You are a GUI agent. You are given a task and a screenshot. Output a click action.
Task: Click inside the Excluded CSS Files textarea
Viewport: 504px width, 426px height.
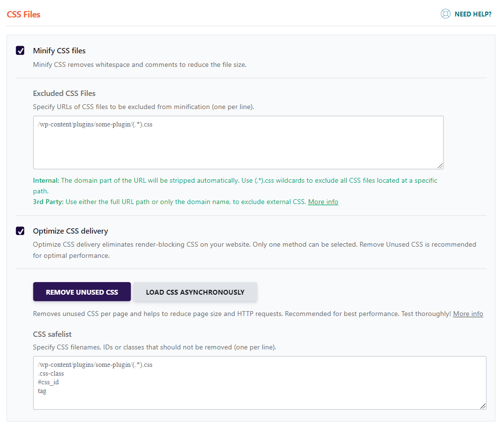pos(237,142)
